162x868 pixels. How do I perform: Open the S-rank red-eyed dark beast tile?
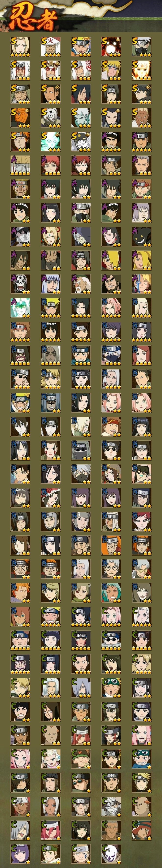click(111, 47)
